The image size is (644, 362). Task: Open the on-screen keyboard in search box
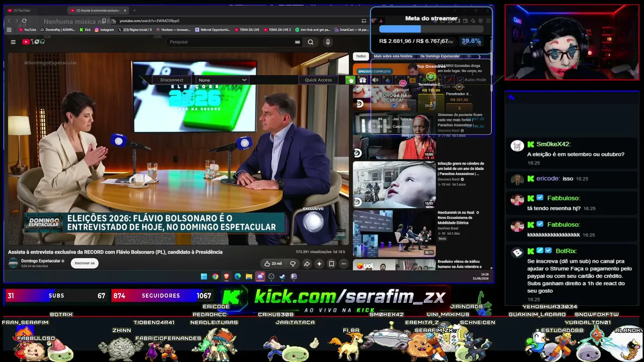point(297,42)
